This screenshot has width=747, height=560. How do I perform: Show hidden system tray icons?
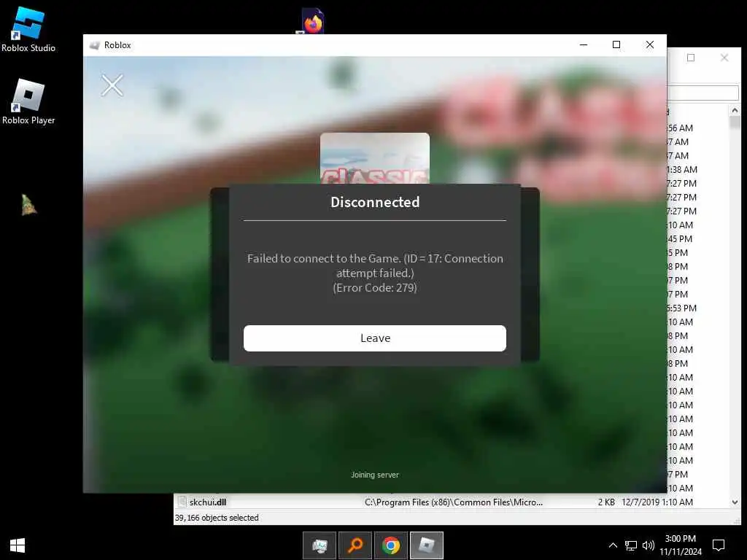[x=613, y=545]
